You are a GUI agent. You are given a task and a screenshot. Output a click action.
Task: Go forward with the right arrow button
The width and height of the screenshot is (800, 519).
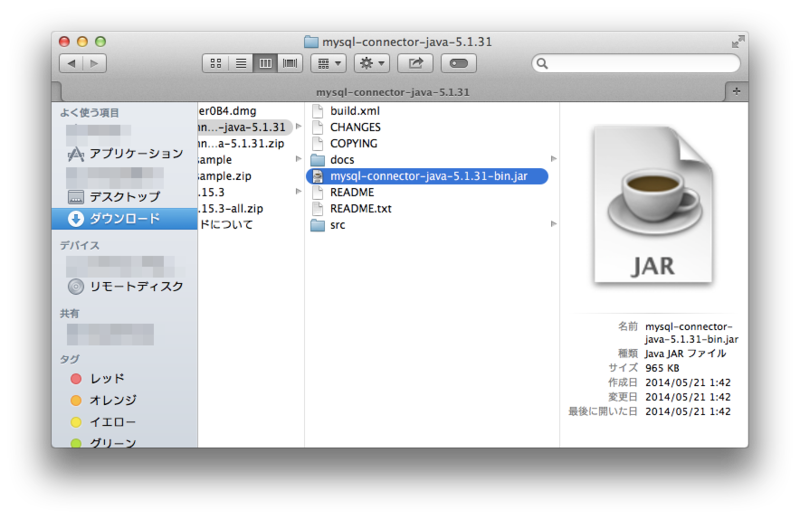(94, 63)
